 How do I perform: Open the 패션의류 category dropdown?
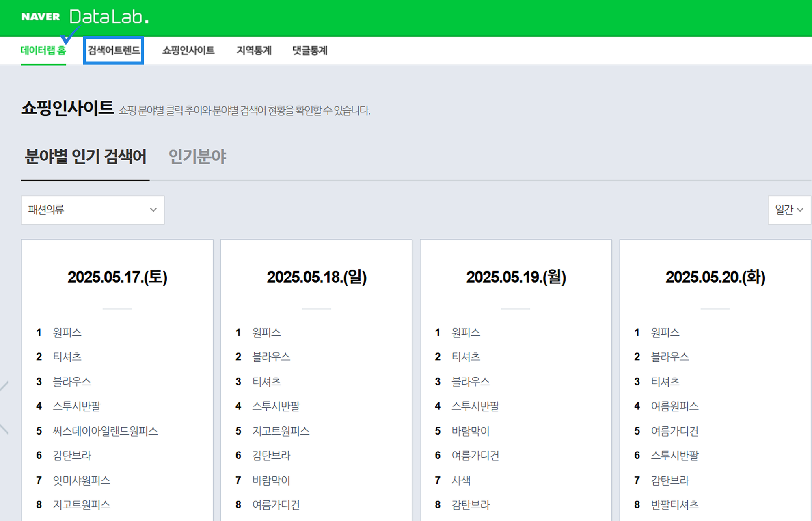(93, 210)
